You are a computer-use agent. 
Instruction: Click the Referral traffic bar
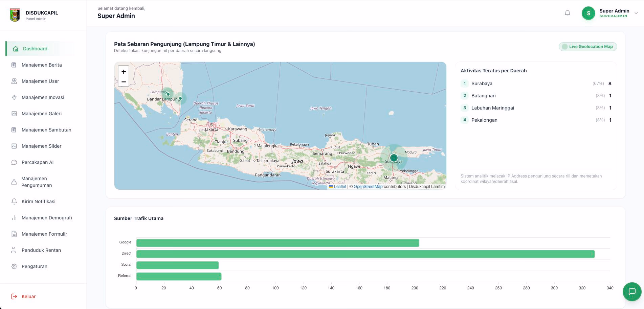click(179, 276)
